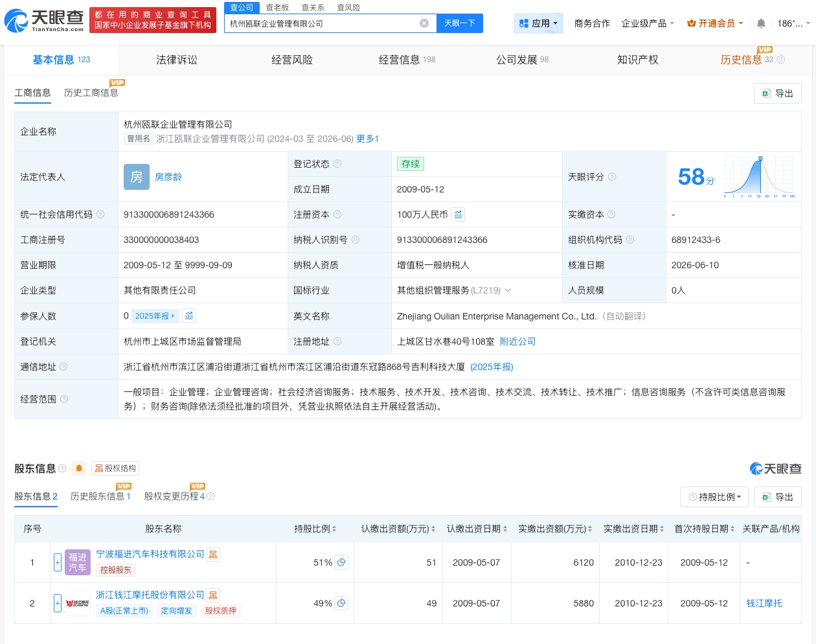Open the notification bell

pos(761,23)
